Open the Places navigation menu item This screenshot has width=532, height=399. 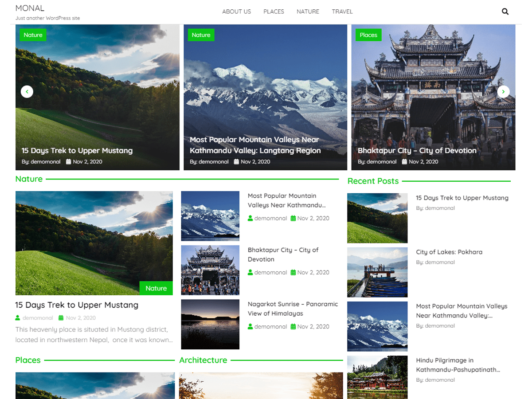[274, 12]
